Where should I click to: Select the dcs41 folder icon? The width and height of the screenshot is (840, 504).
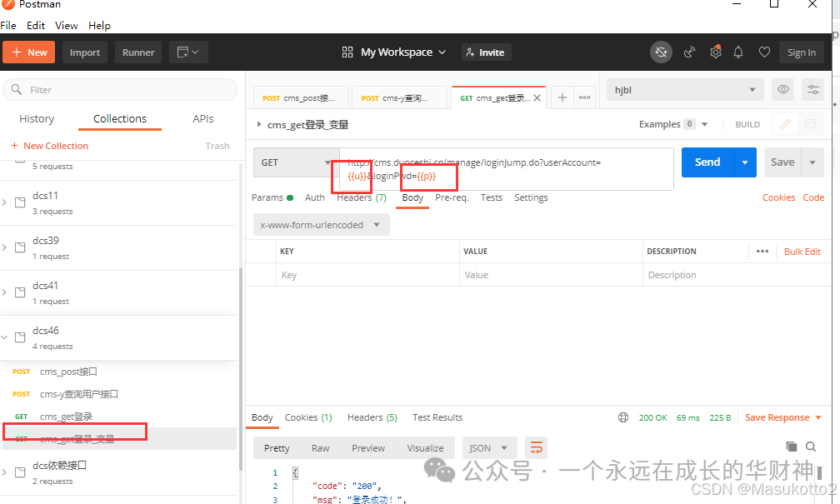(x=20, y=292)
